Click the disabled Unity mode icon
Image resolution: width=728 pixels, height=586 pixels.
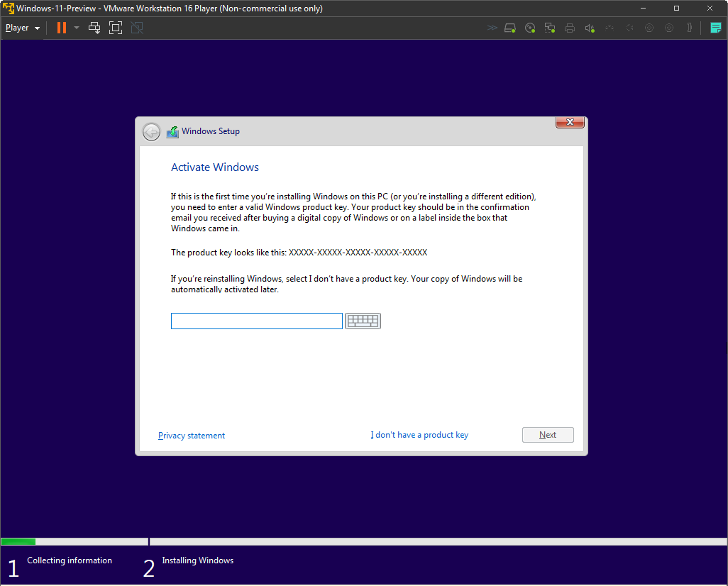click(137, 28)
